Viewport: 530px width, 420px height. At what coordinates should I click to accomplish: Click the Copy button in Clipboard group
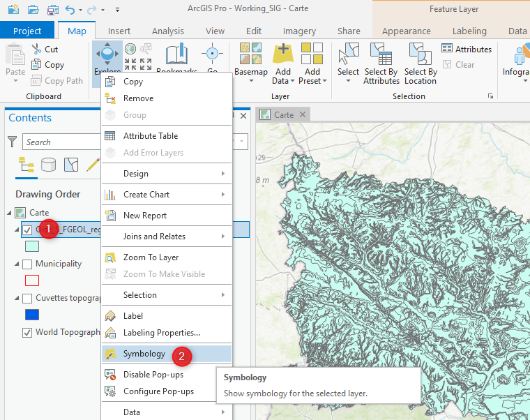(x=47, y=65)
